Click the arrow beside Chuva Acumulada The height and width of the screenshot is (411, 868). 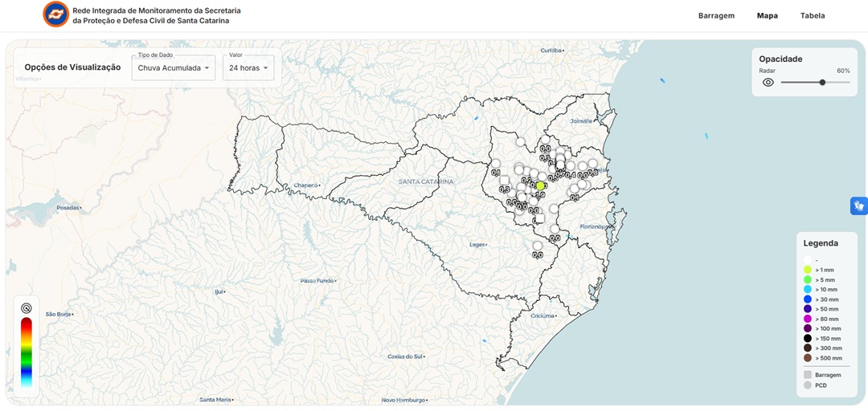pyautogui.click(x=207, y=68)
